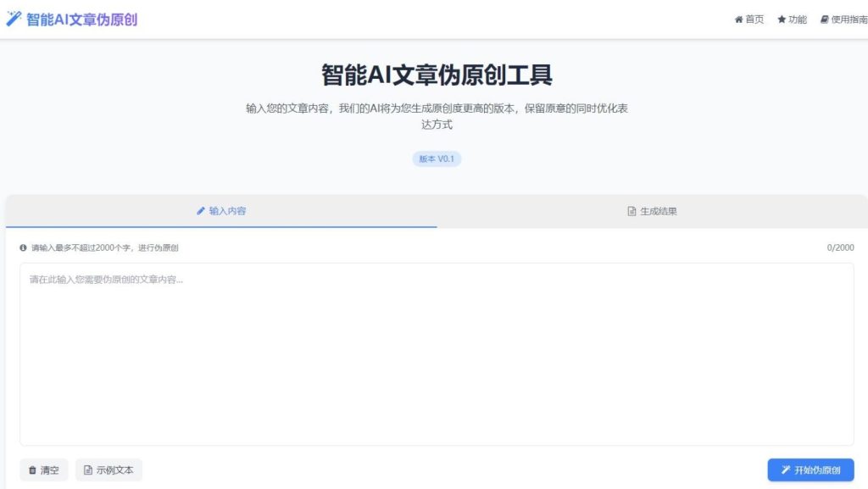Go to 首页 in the navigation
The image size is (868, 489).
(749, 19)
